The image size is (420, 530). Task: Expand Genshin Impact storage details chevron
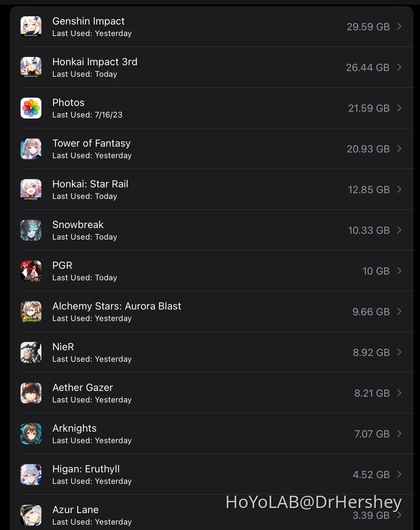point(399,27)
